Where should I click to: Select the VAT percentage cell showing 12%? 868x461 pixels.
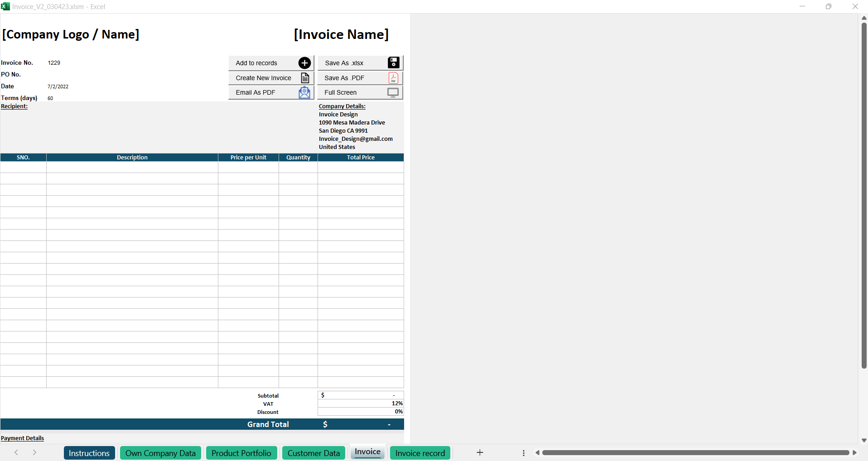point(361,403)
